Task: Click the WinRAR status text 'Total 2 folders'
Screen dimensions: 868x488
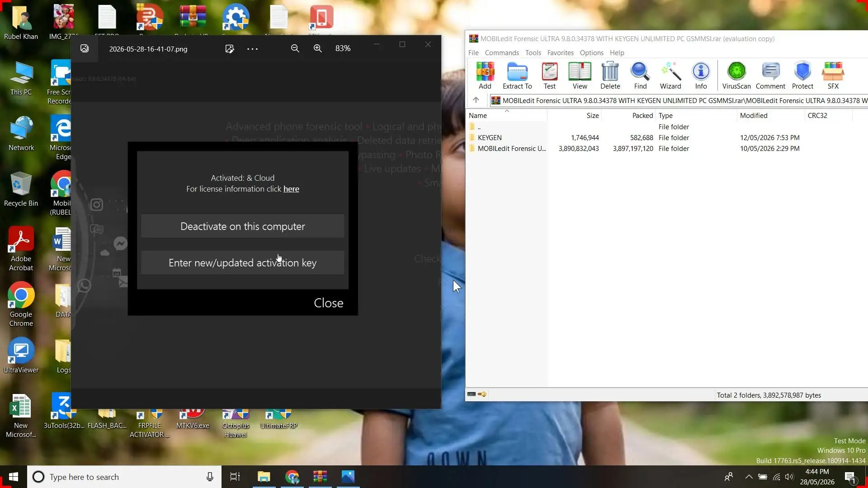Action: 769,395
